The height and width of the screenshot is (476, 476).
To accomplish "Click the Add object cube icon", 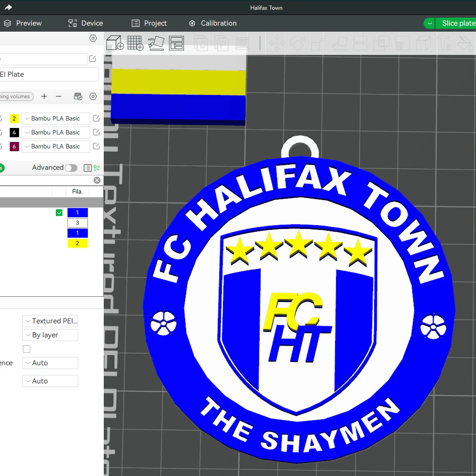I will 115,43.
